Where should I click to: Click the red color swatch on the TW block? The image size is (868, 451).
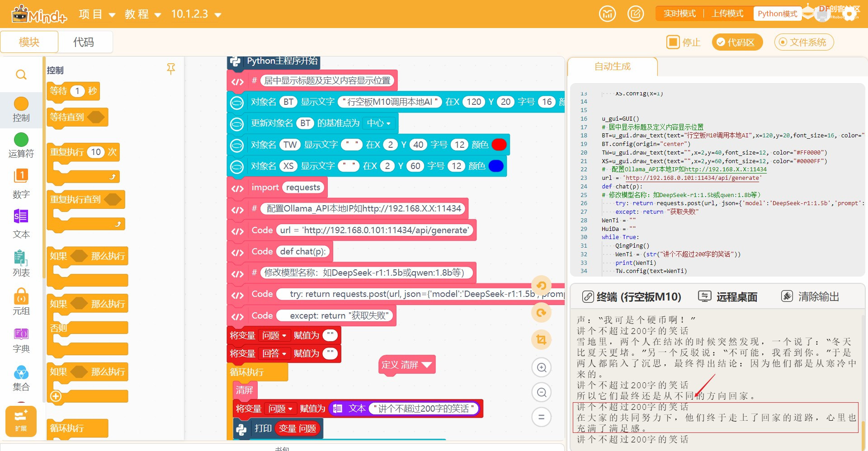pos(499,145)
